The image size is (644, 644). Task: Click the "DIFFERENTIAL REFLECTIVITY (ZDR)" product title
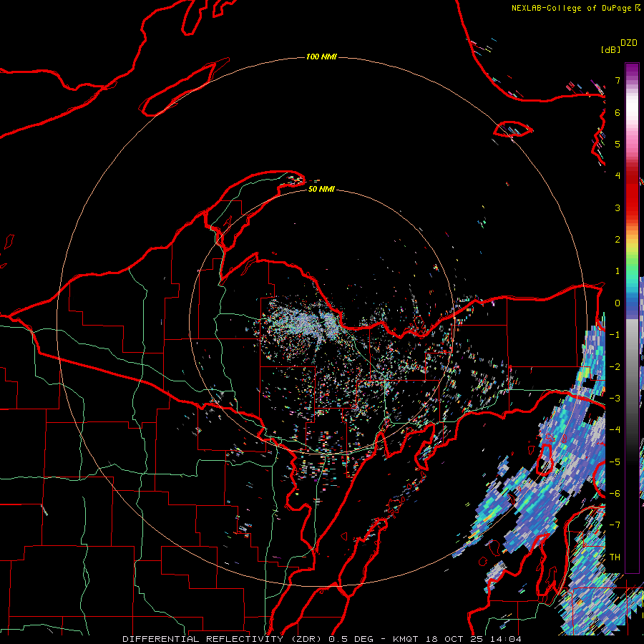tap(223, 639)
